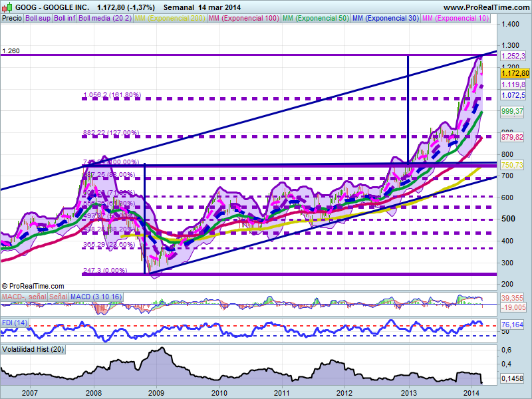Viewport: 532px width, 399px height.
Task: Click the FDI (14) indicator label
Action: pos(15,323)
